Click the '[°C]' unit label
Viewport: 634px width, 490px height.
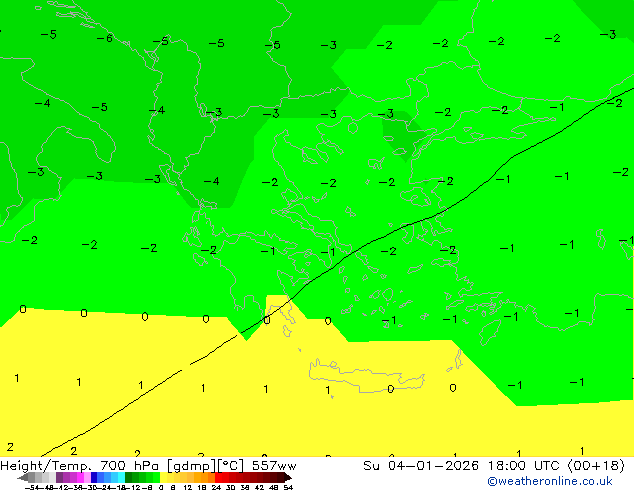coord(231,466)
